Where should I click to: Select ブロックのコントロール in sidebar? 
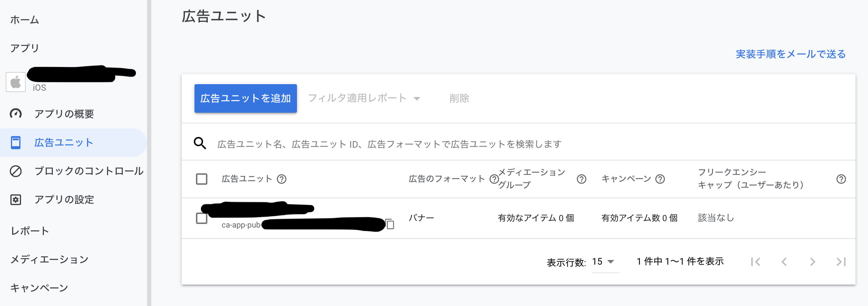pyautogui.click(x=89, y=171)
